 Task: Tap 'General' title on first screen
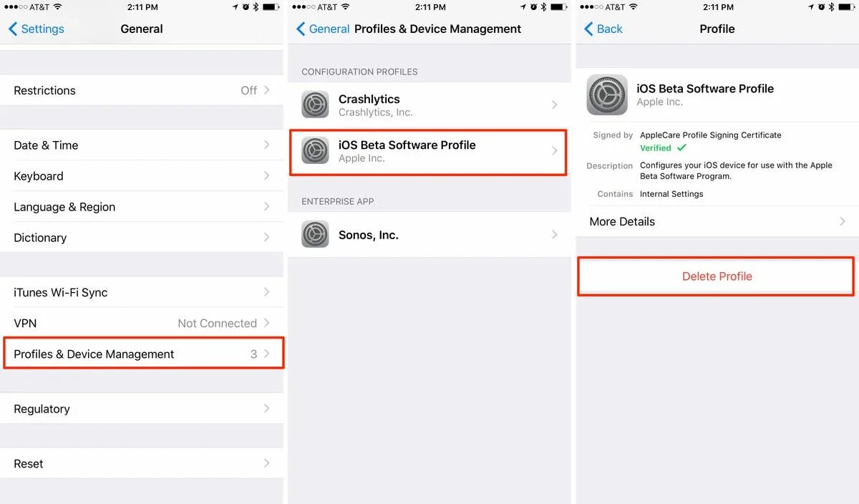coord(142,29)
